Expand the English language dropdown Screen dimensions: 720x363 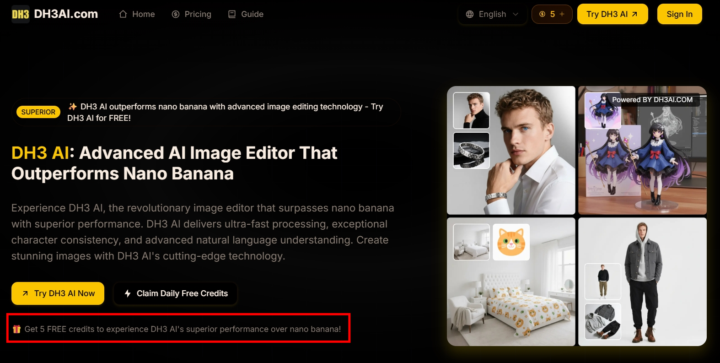click(x=492, y=14)
